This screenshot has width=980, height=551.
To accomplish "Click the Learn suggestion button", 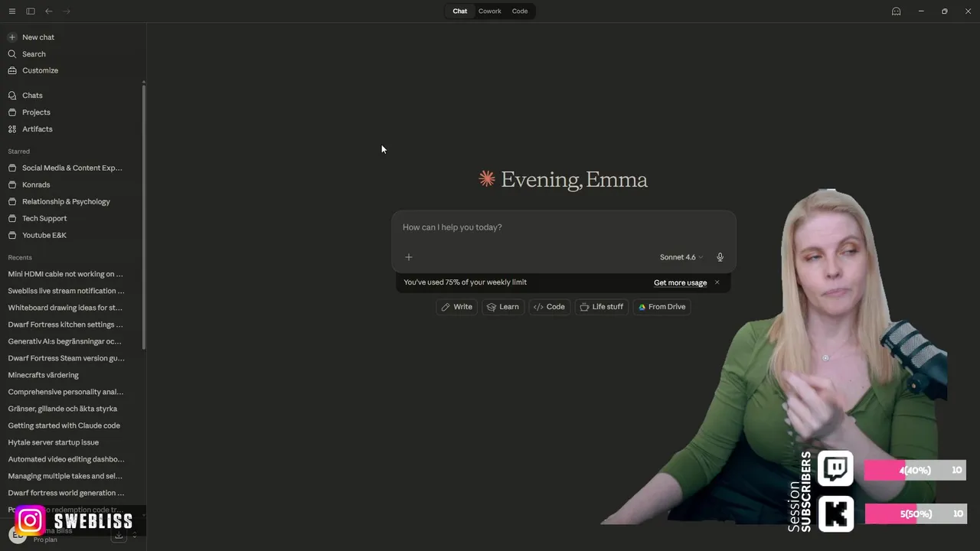I will tap(503, 307).
